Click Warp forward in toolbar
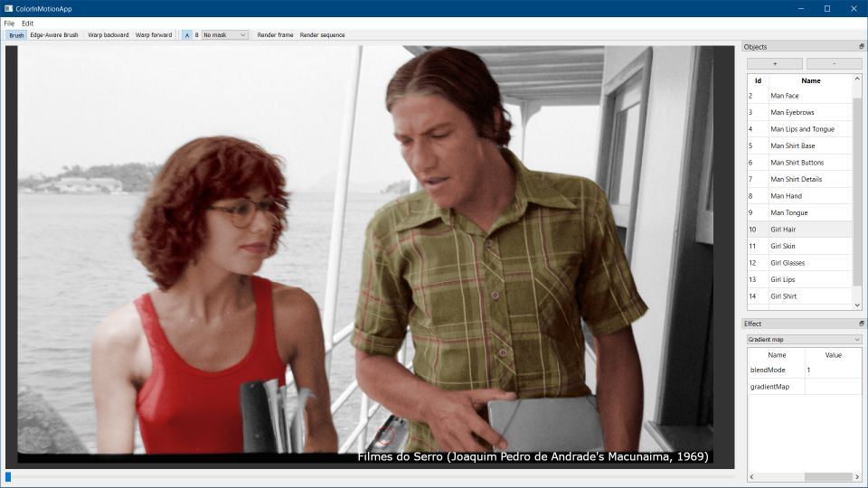Viewport: 868px width, 488px height. click(154, 35)
